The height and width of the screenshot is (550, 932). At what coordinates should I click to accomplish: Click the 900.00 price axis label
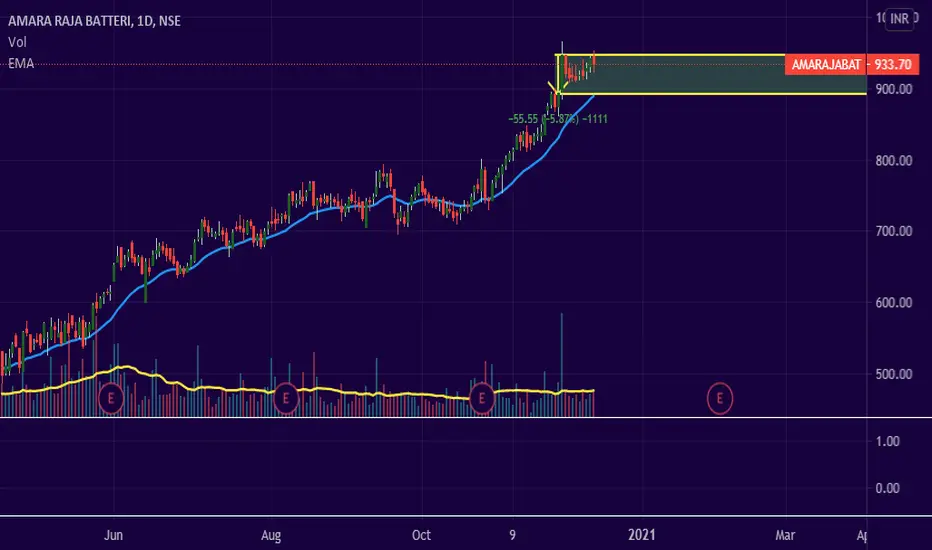pos(893,89)
